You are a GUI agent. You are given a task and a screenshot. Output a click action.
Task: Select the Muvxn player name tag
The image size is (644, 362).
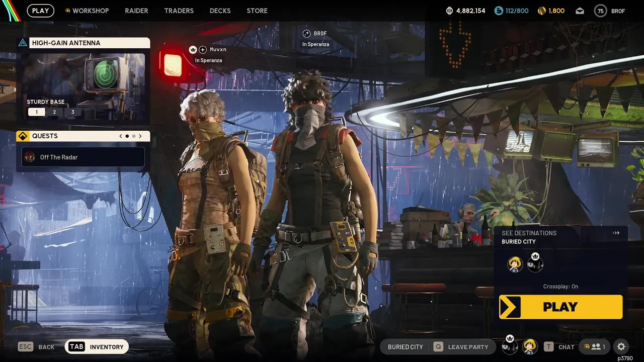(x=218, y=50)
